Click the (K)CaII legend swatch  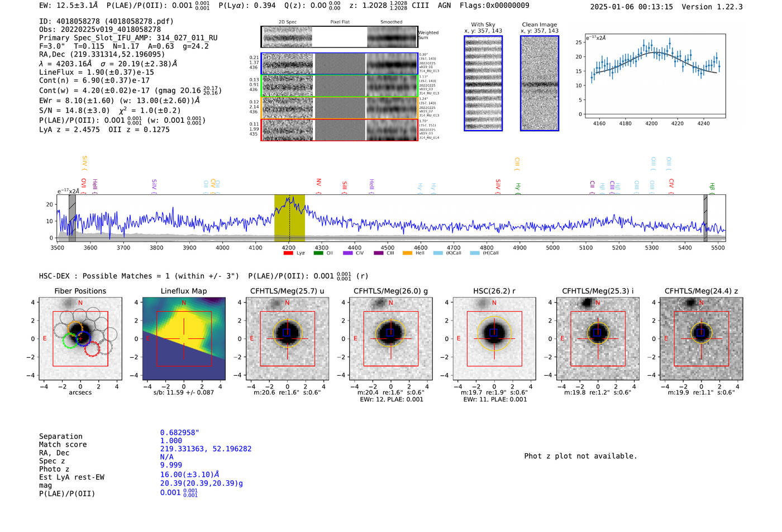[438, 253]
